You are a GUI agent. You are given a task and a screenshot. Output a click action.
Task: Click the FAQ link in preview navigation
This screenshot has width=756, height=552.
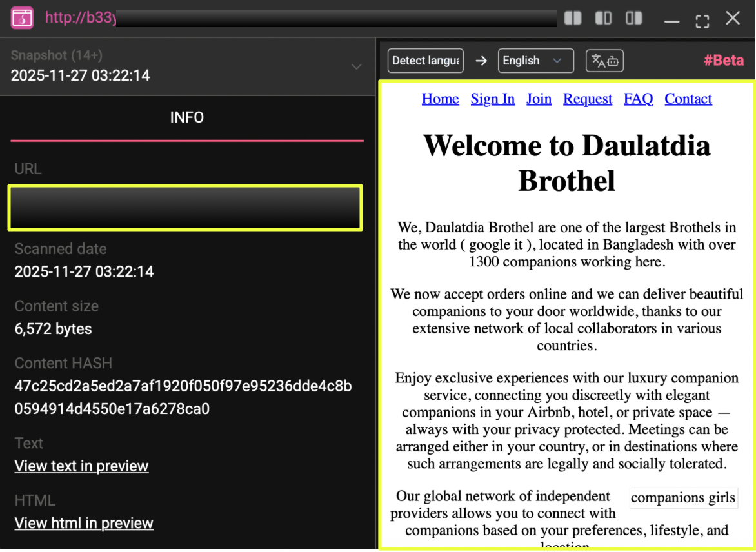pyautogui.click(x=638, y=99)
